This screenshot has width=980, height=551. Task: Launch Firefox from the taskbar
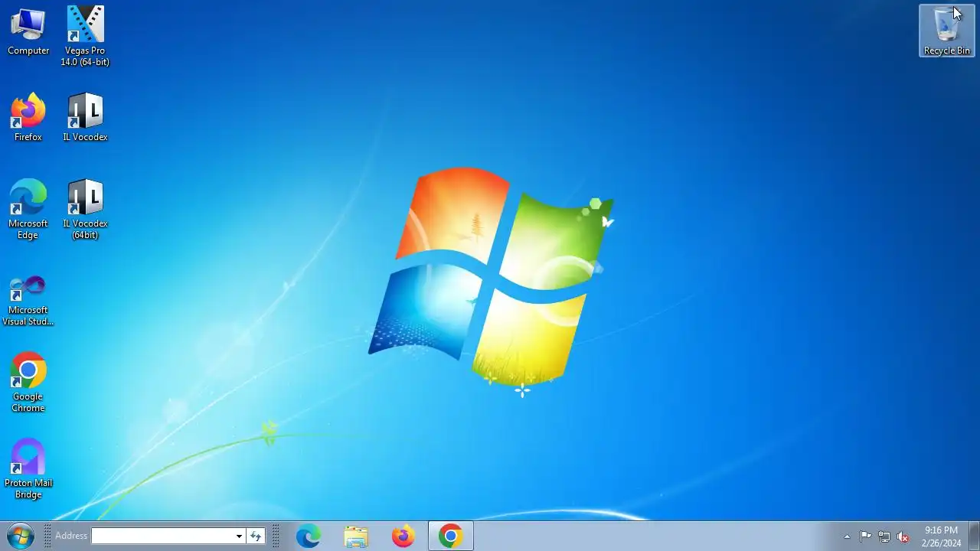pos(403,536)
